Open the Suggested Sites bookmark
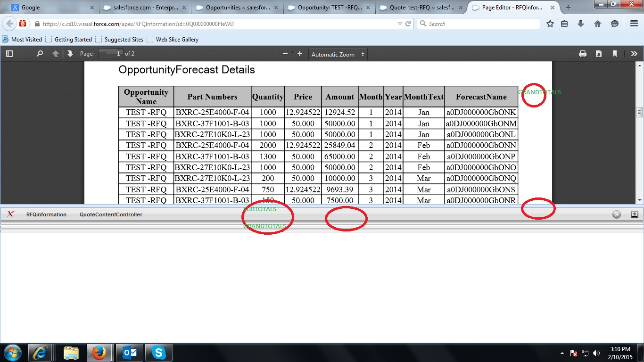Viewport: 644px width, 362px height. pyautogui.click(x=120, y=40)
